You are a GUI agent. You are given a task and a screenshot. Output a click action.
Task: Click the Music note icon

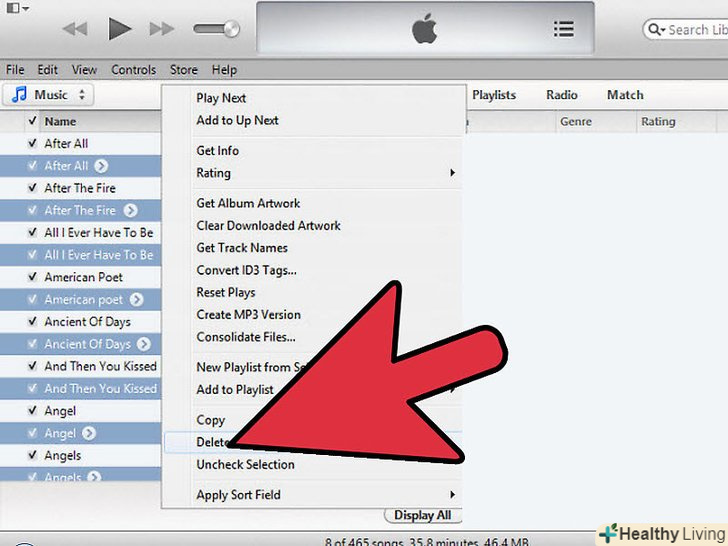(20, 95)
